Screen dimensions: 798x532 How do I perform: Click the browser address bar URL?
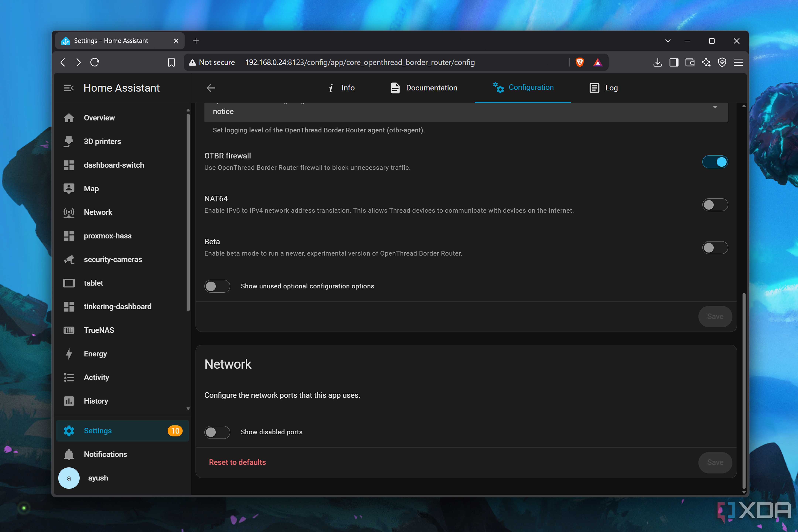(360, 62)
